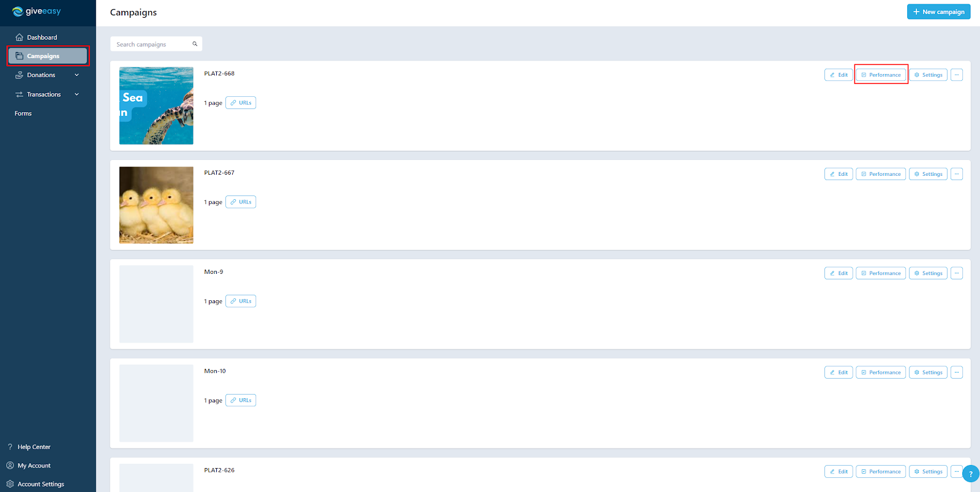Open the ducklings thumbnail of PLAT2-667
Image resolution: width=980 pixels, height=492 pixels.
pos(156,205)
